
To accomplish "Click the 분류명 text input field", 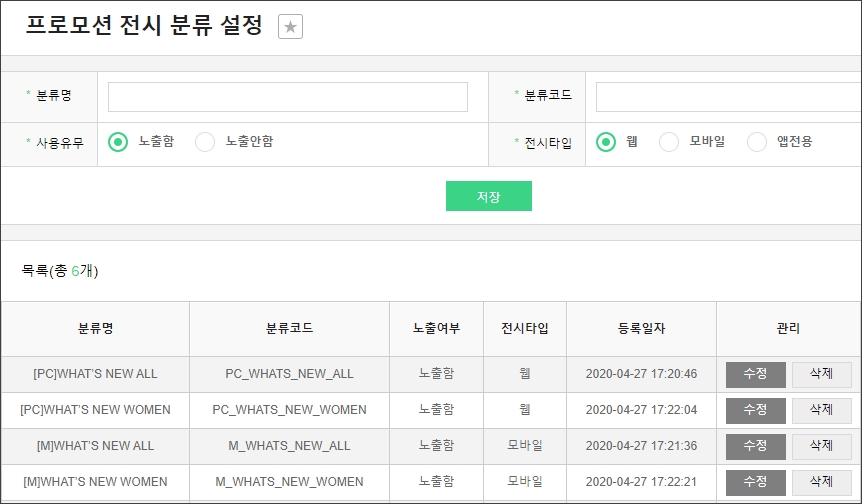I will 287,97.
